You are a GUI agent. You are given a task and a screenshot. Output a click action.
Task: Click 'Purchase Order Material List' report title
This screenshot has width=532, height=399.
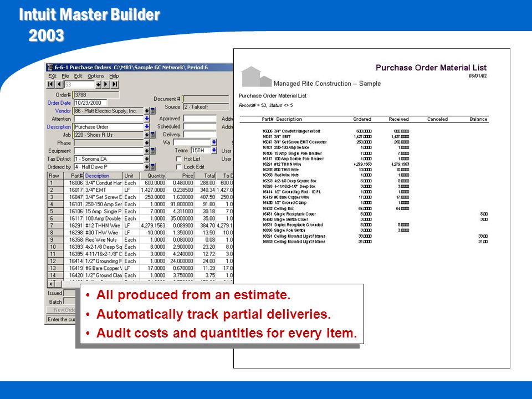pos(431,68)
